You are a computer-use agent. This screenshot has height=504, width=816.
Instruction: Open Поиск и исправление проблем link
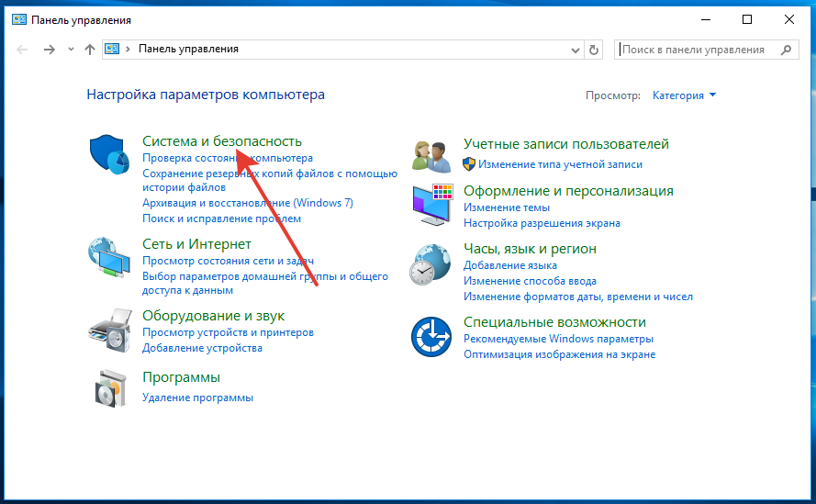point(222,218)
